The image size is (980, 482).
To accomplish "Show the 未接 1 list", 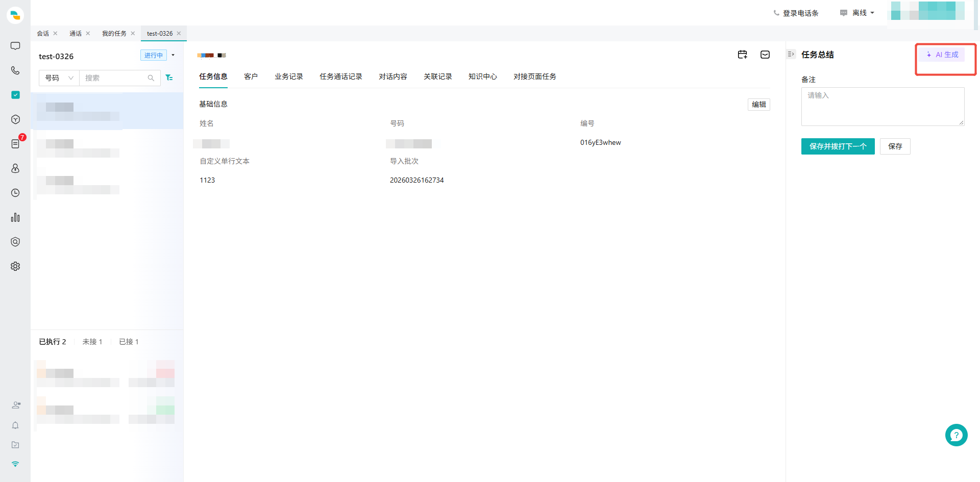I will (x=92, y=342).
